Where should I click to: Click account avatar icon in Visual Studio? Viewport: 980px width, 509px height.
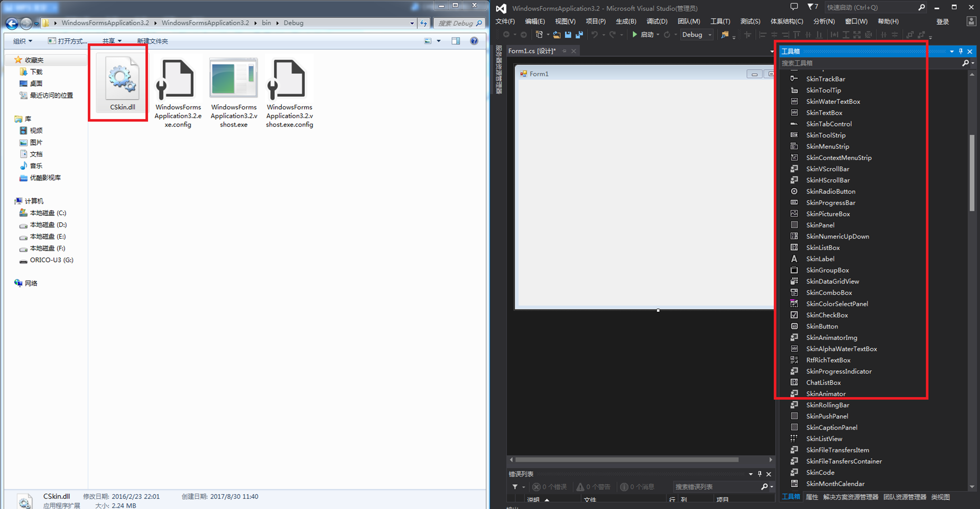[x=971, y=22]
